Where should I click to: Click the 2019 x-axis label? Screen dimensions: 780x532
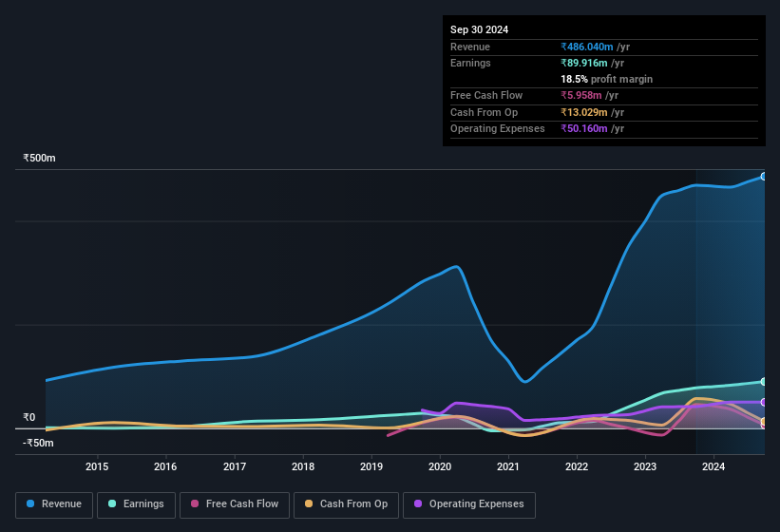[371, 466]
